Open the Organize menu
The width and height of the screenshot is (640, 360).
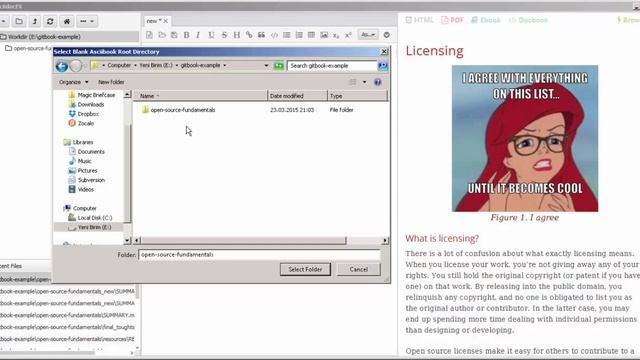[x=73, y=82]
